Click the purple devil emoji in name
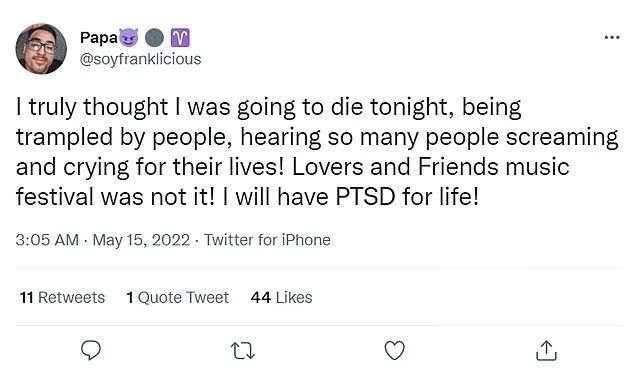This screenshot has width=634, height=374. (x=129, y=38)
